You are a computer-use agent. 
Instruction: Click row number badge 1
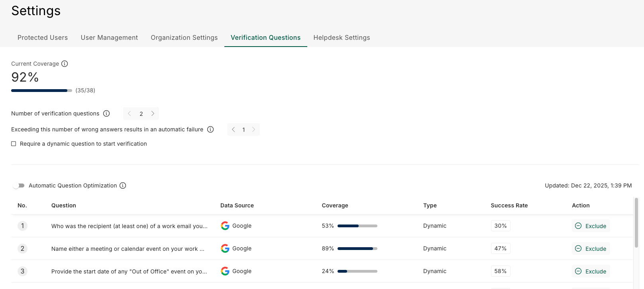(x=22, y=226)
